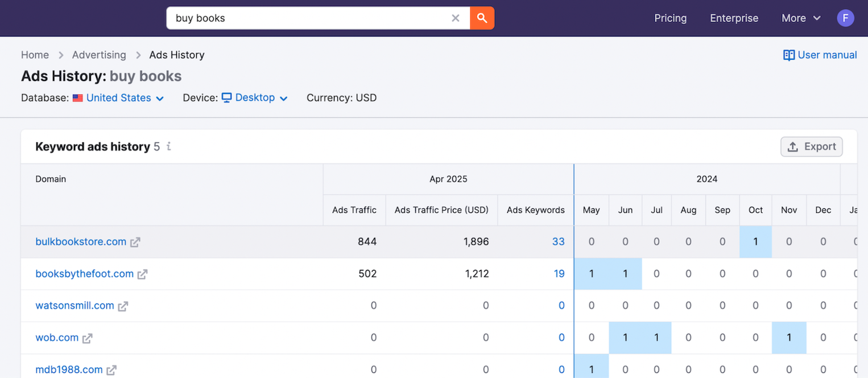Expand the More menu in the header

click(800, 18)
